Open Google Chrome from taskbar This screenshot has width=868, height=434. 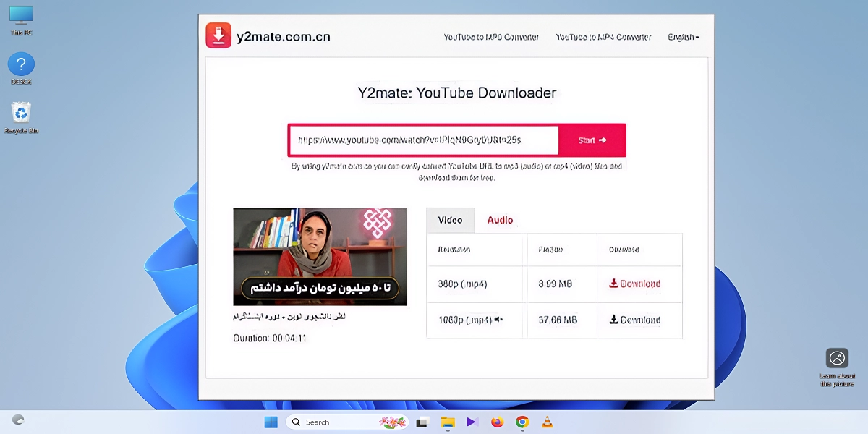(522, 422)
